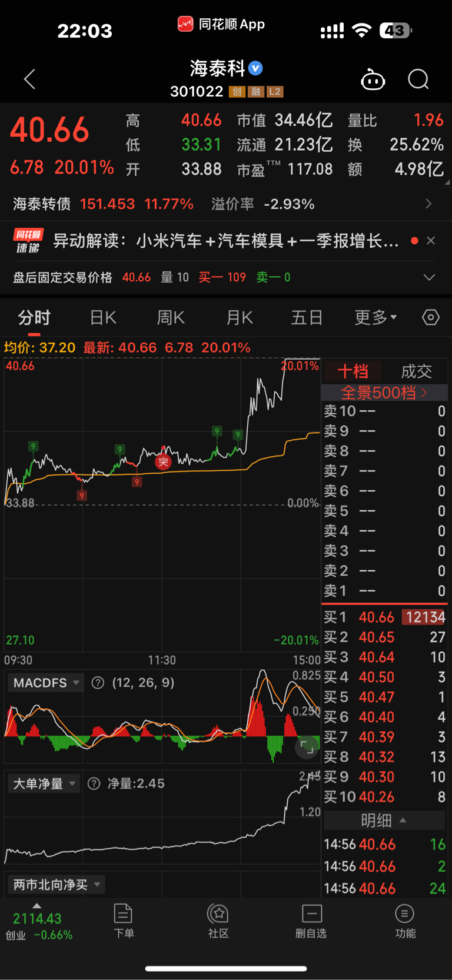Open the 更多 chart period dropdown
The height and width of the screenshot is (980, 452).
click(x=375, y=318)
